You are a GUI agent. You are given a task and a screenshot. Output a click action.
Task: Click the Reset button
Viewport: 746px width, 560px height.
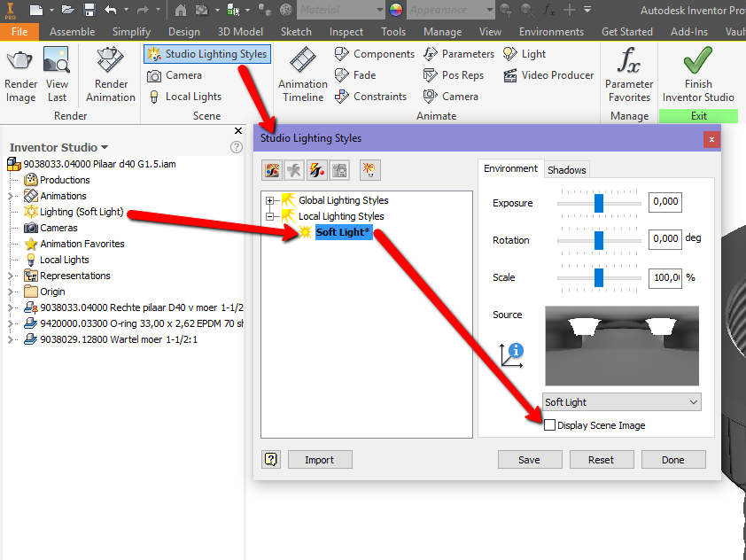click(602, 460)
